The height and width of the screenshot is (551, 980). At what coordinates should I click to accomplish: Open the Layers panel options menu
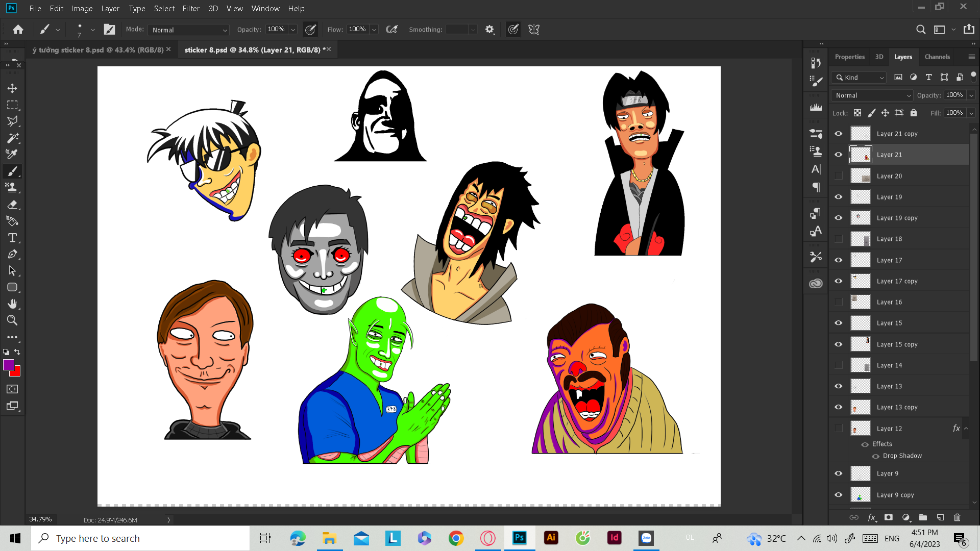(x=972, y=57)
